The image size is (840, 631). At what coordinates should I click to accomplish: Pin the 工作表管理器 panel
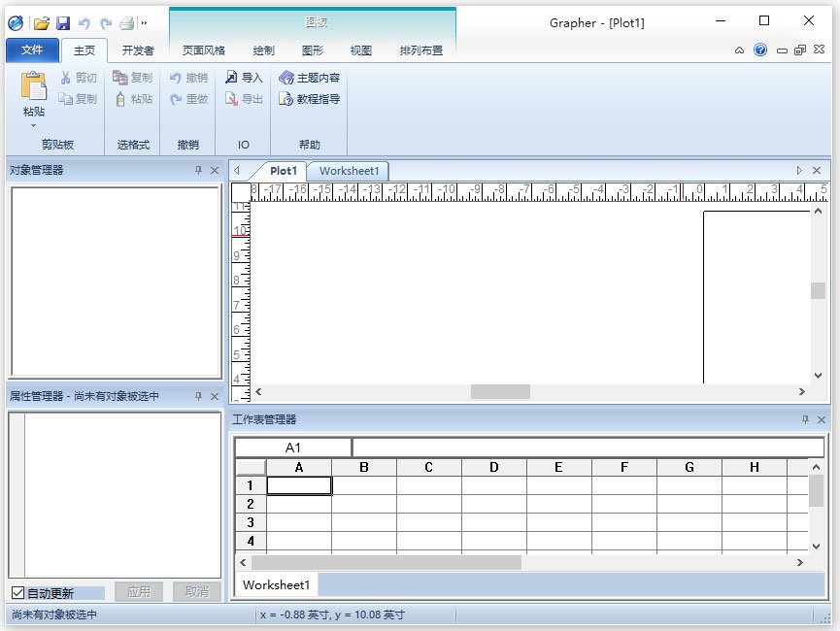805,419
